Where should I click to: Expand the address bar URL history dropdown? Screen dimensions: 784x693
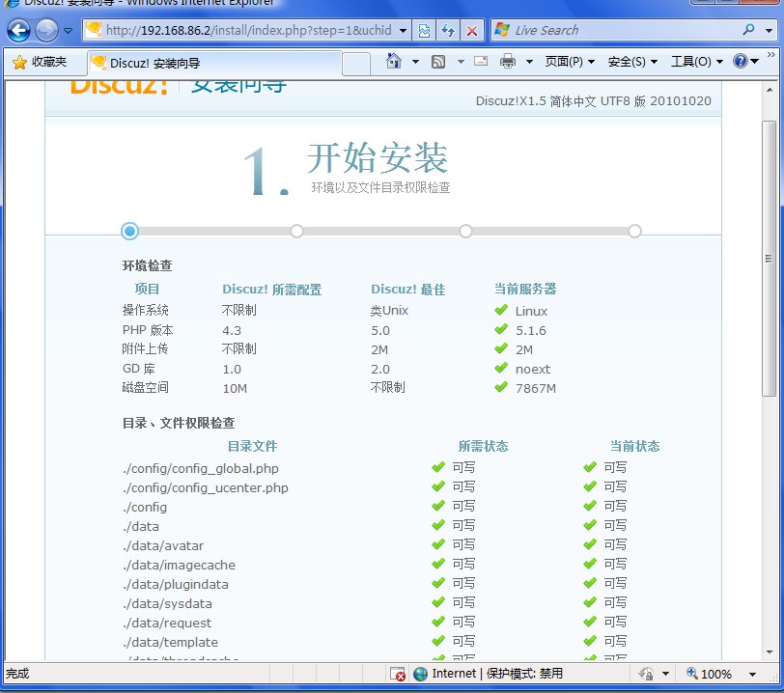tap(403, 31)
